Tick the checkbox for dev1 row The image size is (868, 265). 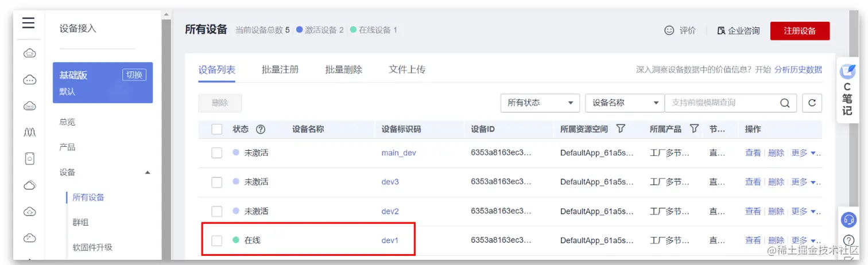click(x=216, y=240)
